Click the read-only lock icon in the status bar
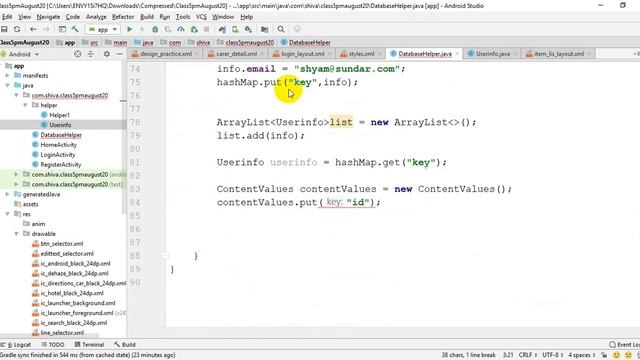Image resolution: width=640 pixels, height=360 pixels. 604,355
